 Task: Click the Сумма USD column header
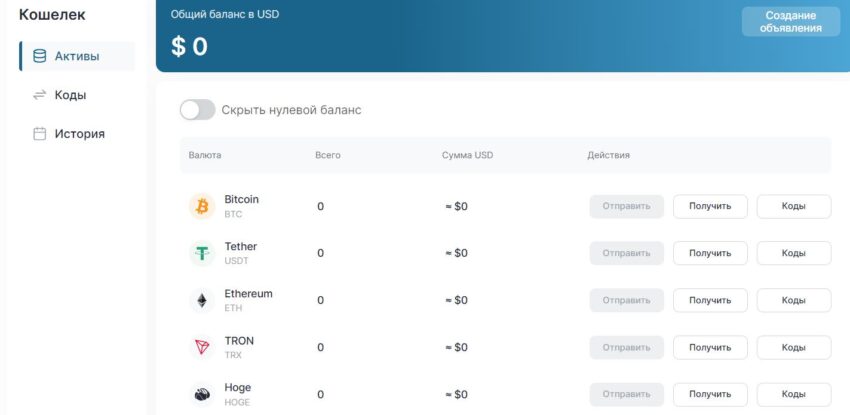467,156
